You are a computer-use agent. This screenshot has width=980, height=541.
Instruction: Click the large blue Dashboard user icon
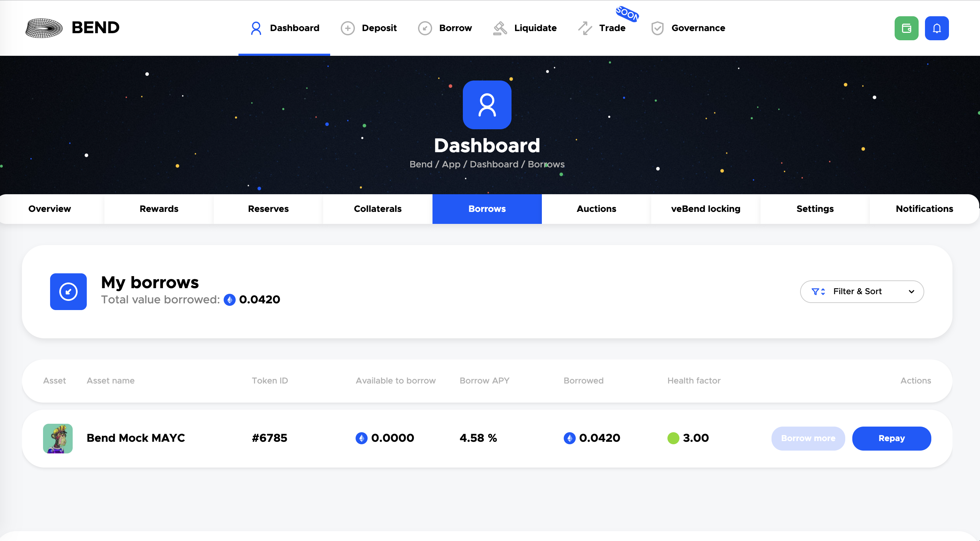point(487,105)
